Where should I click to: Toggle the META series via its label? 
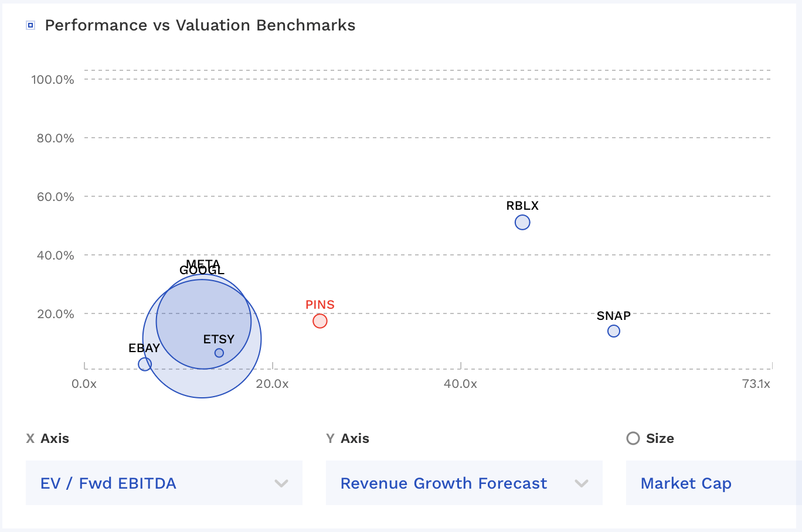[x=202, y=263]
